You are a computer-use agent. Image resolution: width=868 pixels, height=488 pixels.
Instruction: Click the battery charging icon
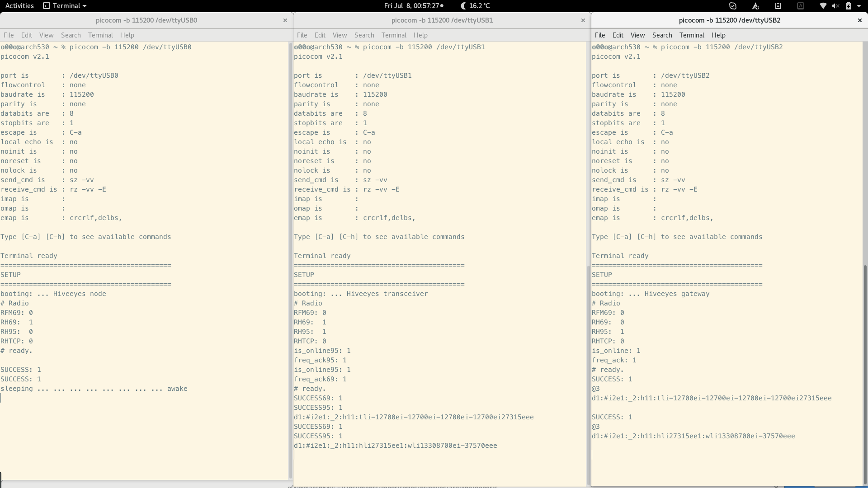[x=848, y=6]
